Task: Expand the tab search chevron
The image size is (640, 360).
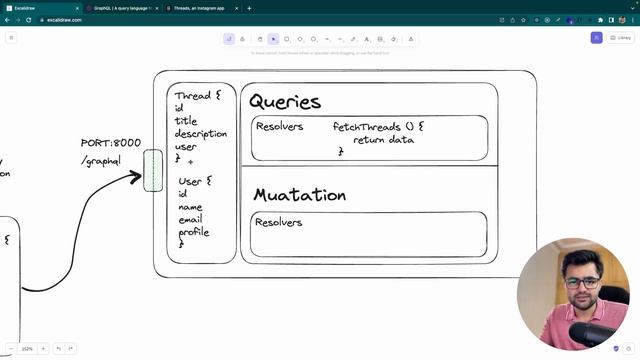Action: pos(632,8)
